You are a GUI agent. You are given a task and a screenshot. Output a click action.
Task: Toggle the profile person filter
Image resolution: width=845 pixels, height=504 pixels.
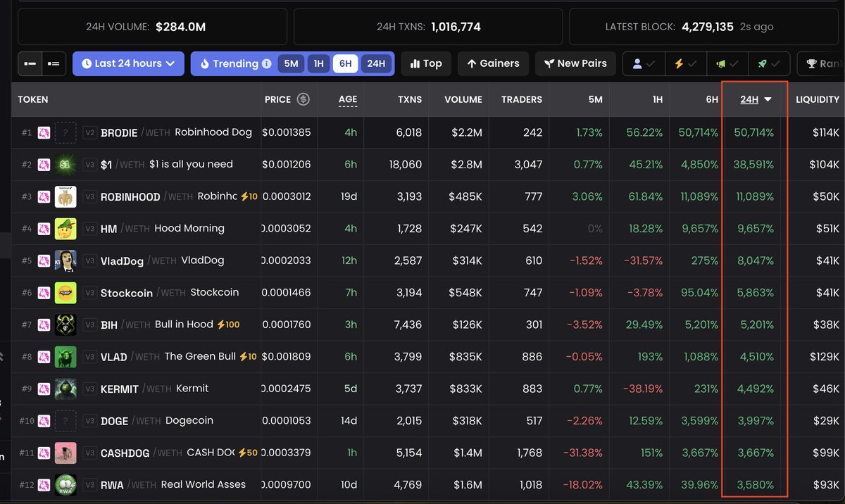coord(644,63)
